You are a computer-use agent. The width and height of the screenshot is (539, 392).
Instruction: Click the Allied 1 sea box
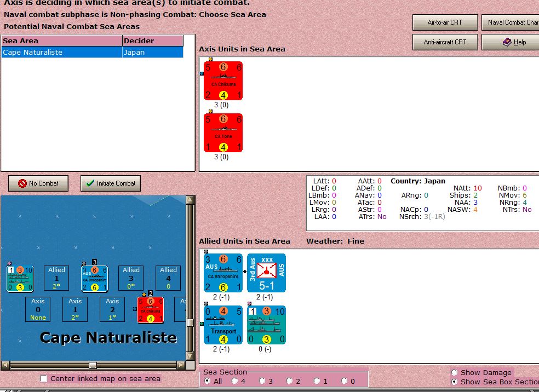click(x=56, y=278)
